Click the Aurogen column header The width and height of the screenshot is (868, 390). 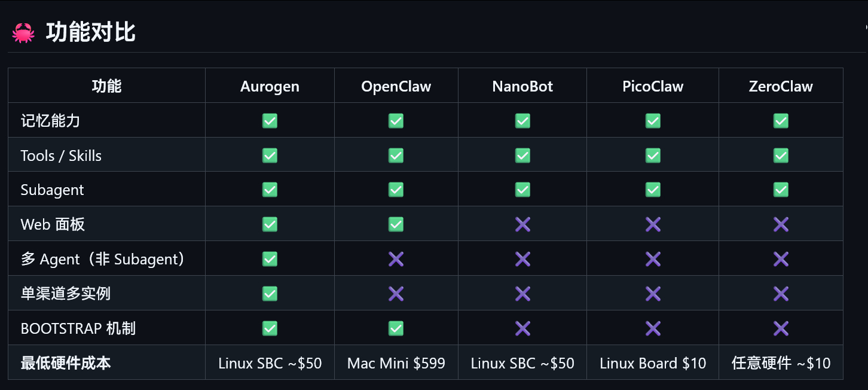[x=270, y=86]
